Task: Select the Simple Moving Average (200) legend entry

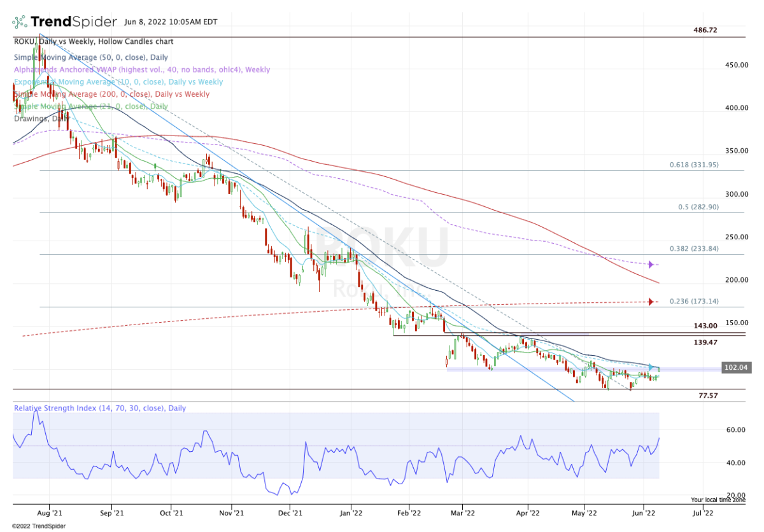Action: [111, 94]
